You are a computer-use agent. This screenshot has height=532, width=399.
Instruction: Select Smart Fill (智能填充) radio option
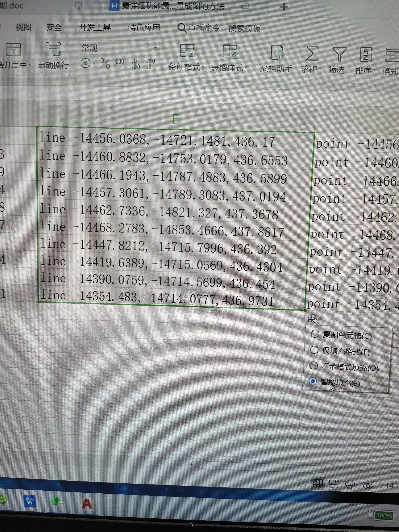[x=313, y=381]
